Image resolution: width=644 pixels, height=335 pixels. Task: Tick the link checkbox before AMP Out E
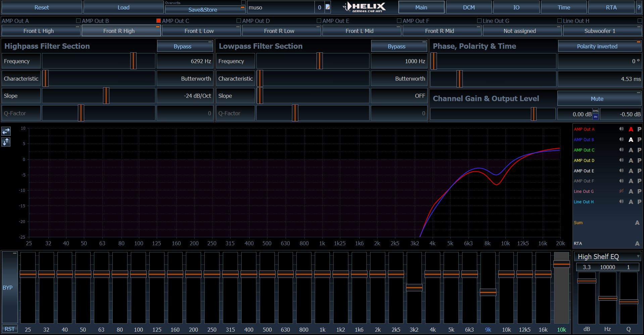coord(319,21)
